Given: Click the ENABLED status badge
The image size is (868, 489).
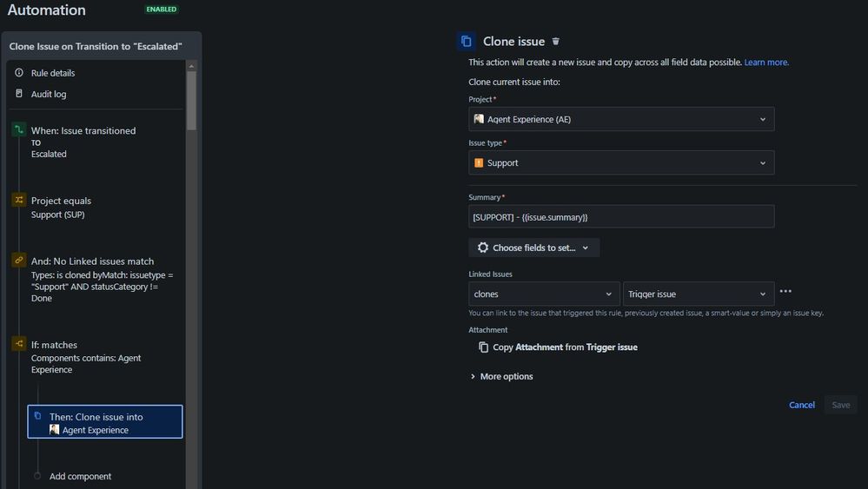Looking at the screenshot, I should [161, 10].
